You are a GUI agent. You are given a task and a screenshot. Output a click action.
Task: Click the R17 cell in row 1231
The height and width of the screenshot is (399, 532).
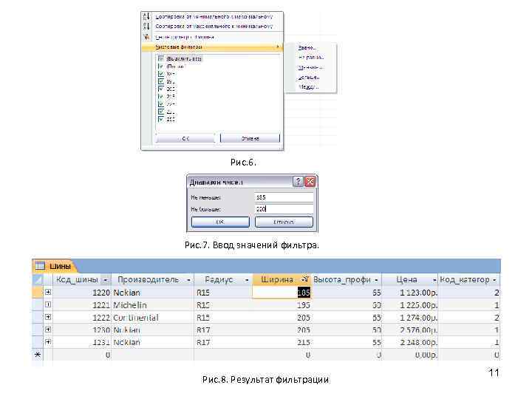click(223, 342)
